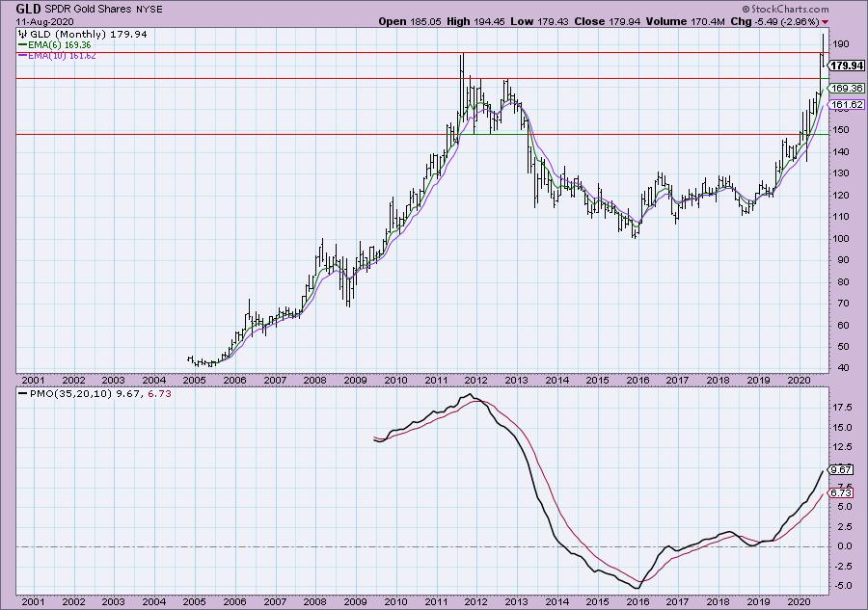The width and height of the screenshot is (868, 610).
Task: Click the 2020 label on price chart axis
Action: [799, 381]
